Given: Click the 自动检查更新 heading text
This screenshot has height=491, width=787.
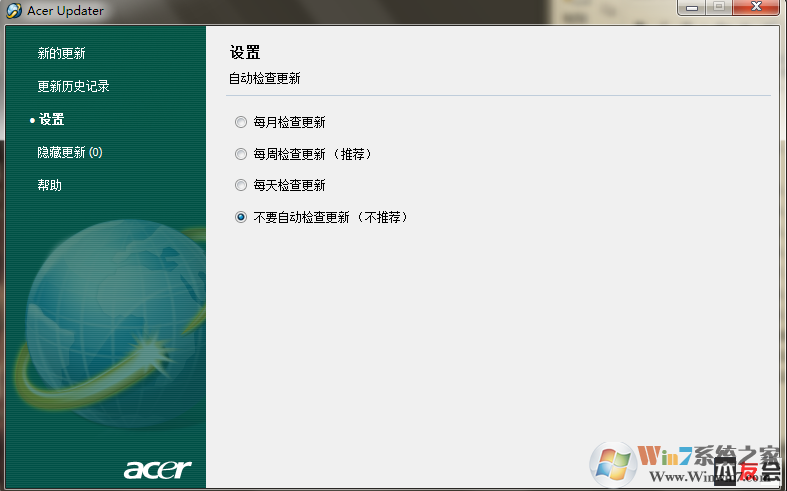Looking at the screenshot, I should click(x=265, y=78).
